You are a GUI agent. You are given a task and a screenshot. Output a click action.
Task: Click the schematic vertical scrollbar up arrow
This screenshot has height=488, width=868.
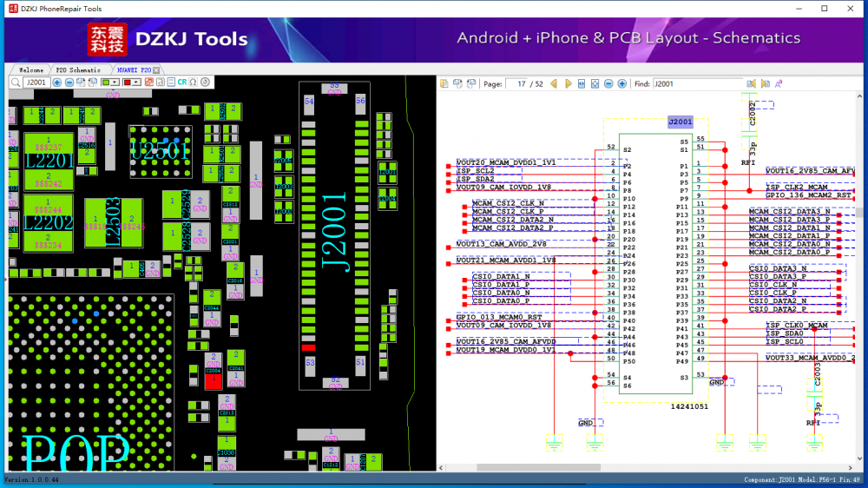[x=859, y=96]
